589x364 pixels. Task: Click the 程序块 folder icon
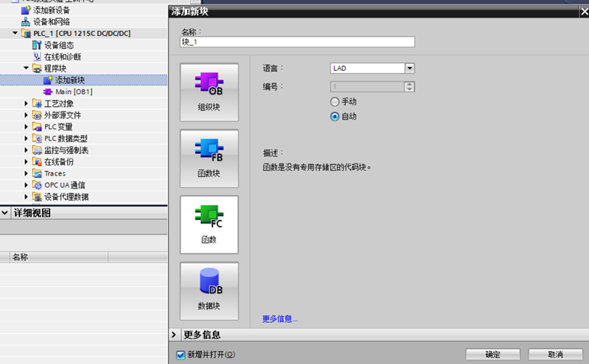pyautogui.click(x=37, y=68)
